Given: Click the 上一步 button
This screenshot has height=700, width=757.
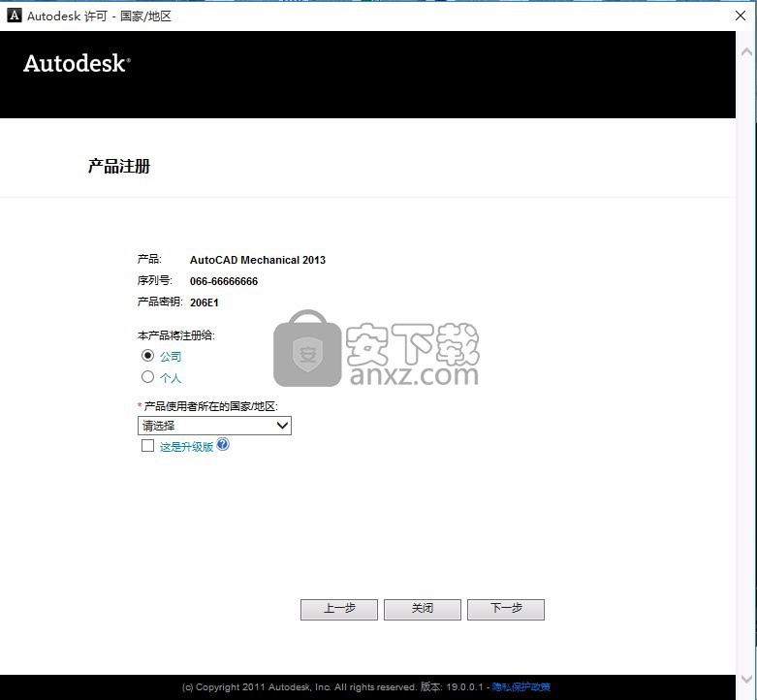Looking at the screenshot, I should click(339, 609).
